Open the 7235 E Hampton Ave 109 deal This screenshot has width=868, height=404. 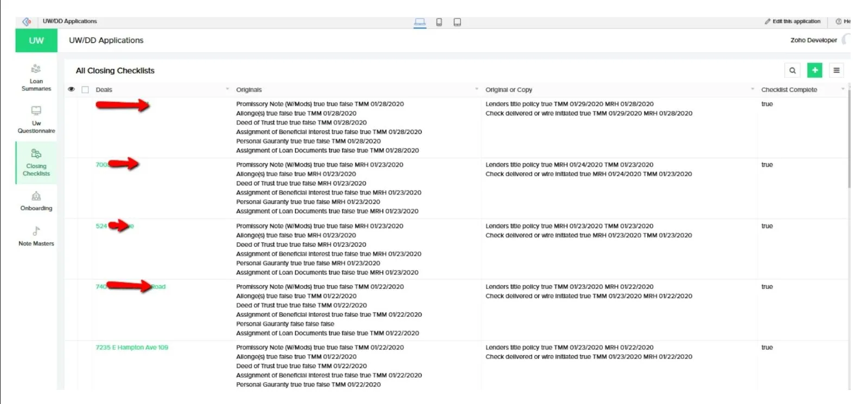[x=132, y=348]
